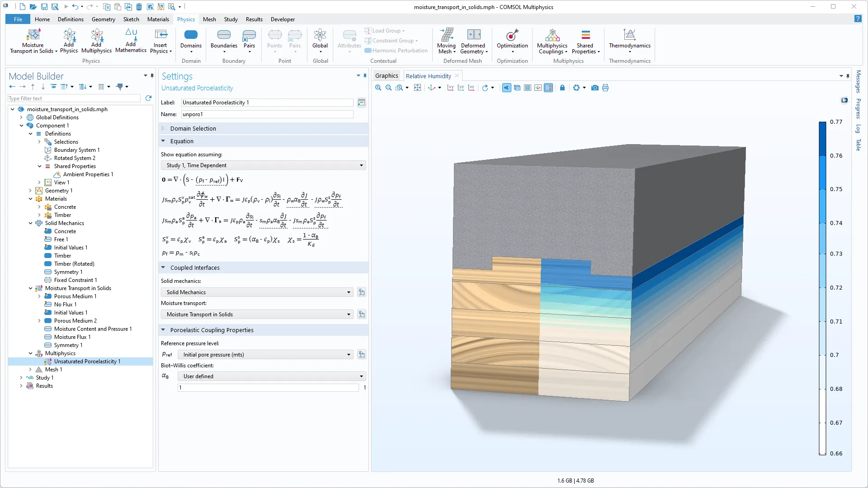Screen dimensions: 868x488
Task: Toggle the grid display button
Action: pyautogui.click(x=528, y=88)
